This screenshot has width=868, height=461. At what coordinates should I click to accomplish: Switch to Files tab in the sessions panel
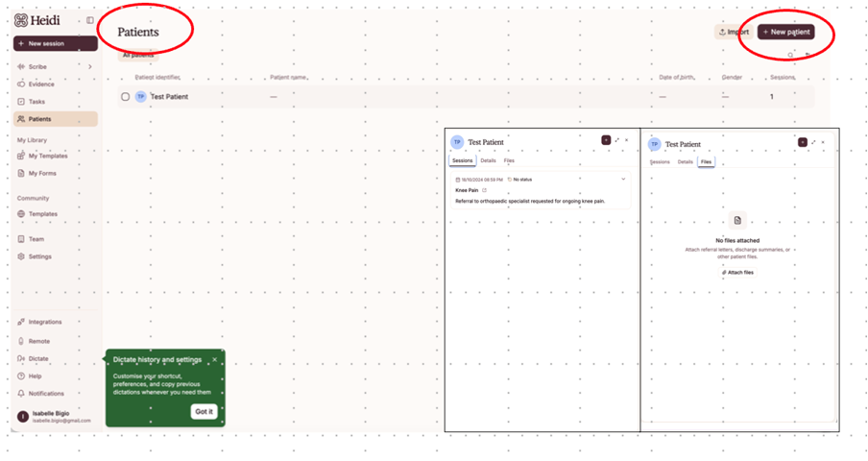[509, 160]
